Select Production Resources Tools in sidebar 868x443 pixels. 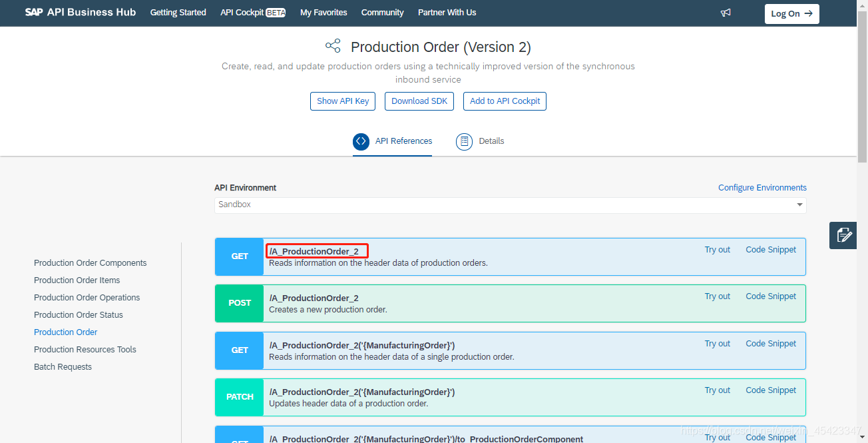point(85,350)
